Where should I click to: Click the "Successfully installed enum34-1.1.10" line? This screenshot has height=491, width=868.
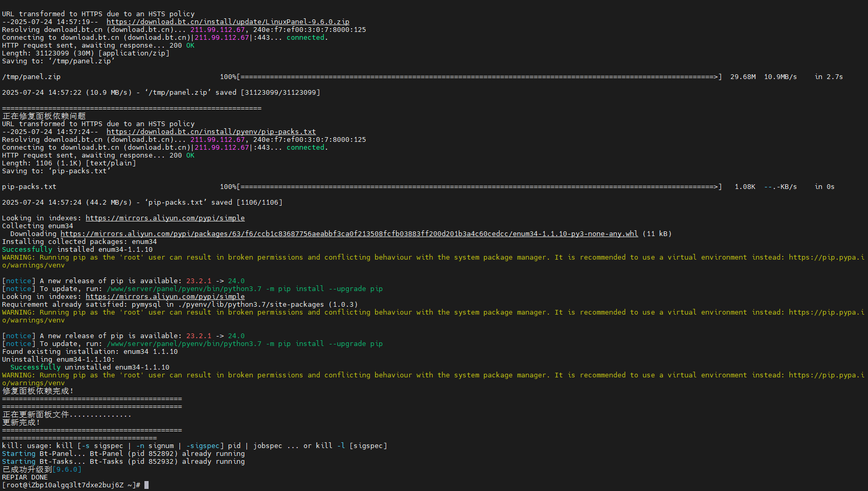[77, 250]
